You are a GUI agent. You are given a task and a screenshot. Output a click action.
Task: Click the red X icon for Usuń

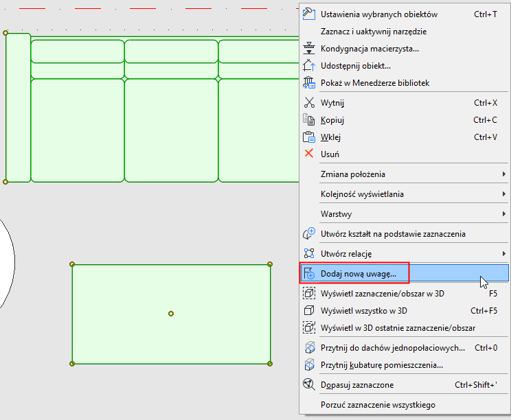point(308,153)
